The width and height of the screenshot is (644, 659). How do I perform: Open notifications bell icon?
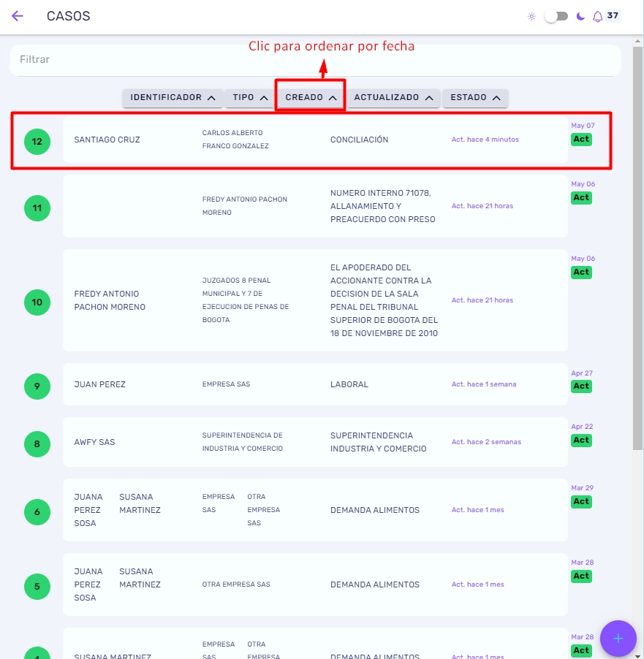[x=597, y=16]
